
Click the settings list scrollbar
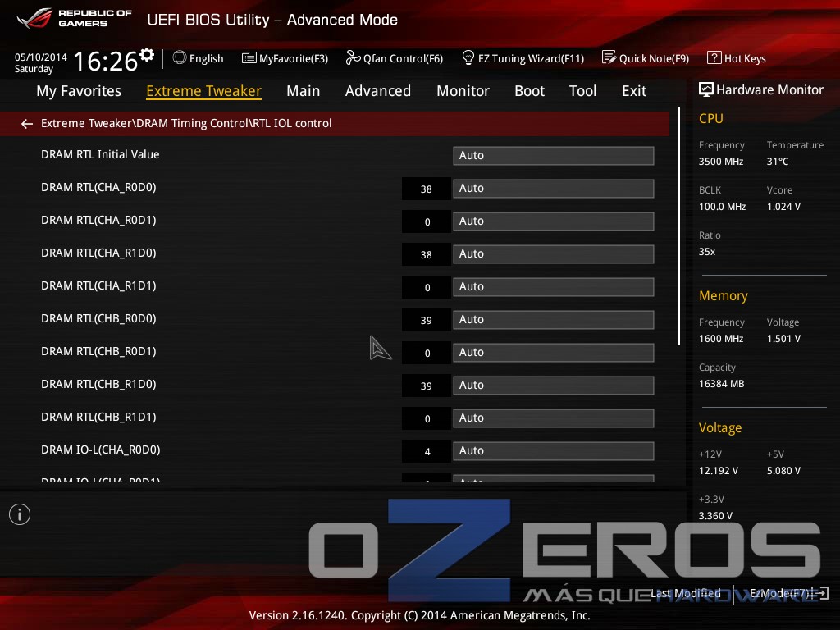point(678,226)
